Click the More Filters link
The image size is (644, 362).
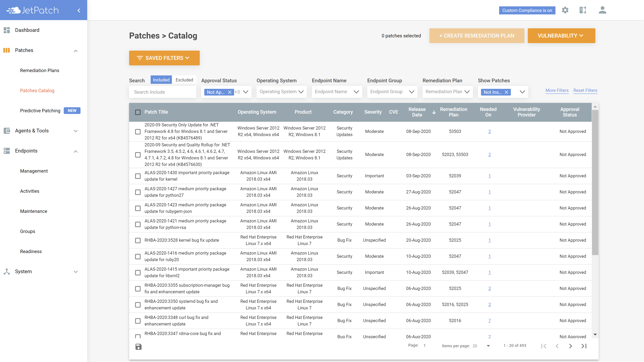coord(557,90)
